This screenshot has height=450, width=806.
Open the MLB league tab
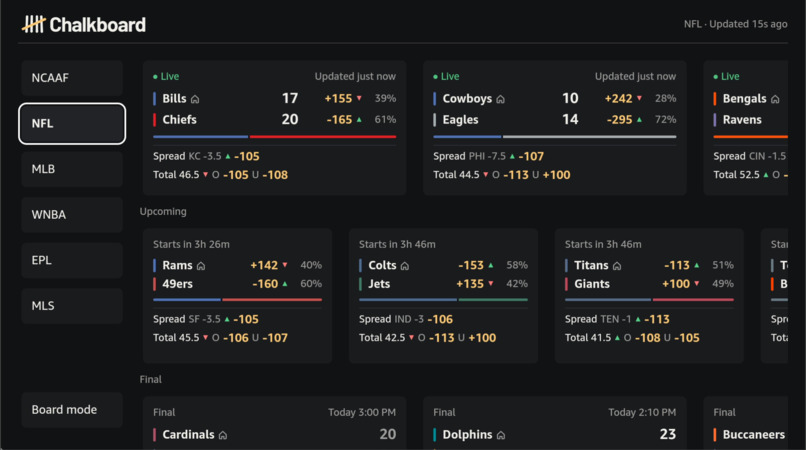pos(72,169)
